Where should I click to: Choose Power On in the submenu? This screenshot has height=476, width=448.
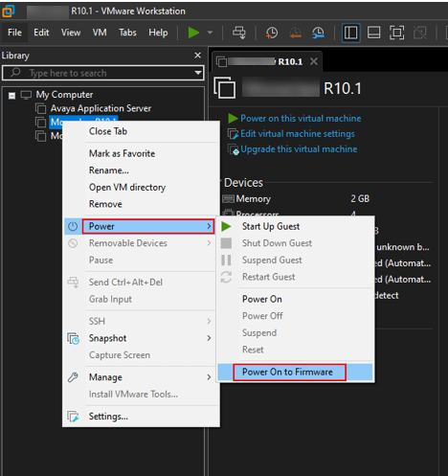(262, 299)
